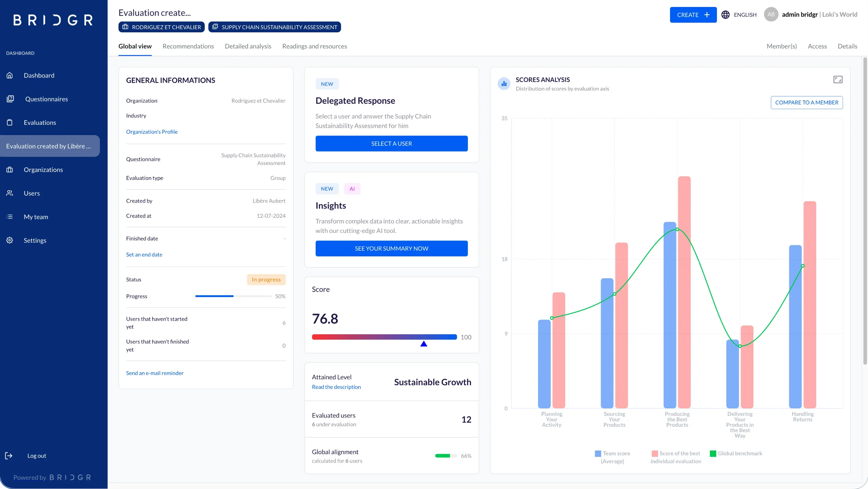Click questionnaire icon in Supply Chain chip

click(215, 27)
